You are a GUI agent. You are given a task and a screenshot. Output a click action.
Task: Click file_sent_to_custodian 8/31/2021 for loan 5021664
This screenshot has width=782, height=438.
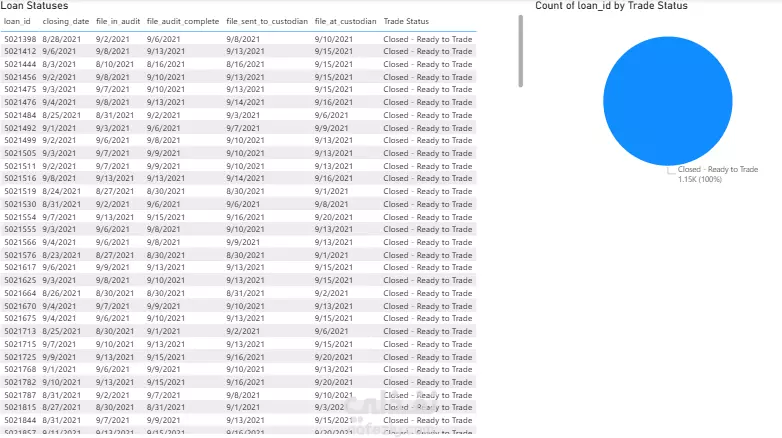click(x=245, y=293)
